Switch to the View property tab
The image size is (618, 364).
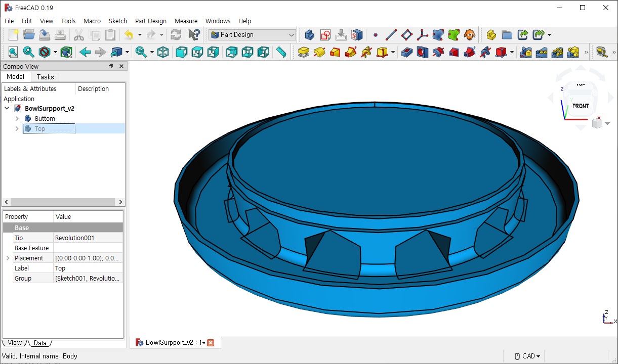point(15,343)
